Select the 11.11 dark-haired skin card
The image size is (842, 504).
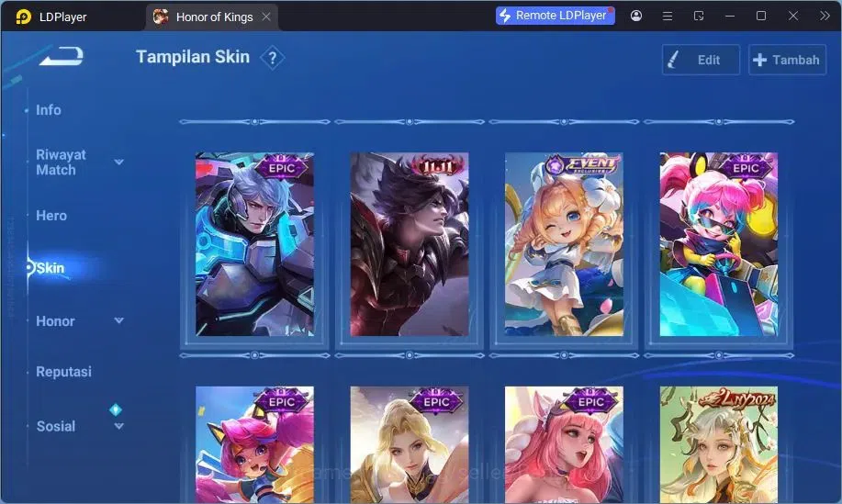(x=410, y=244)
